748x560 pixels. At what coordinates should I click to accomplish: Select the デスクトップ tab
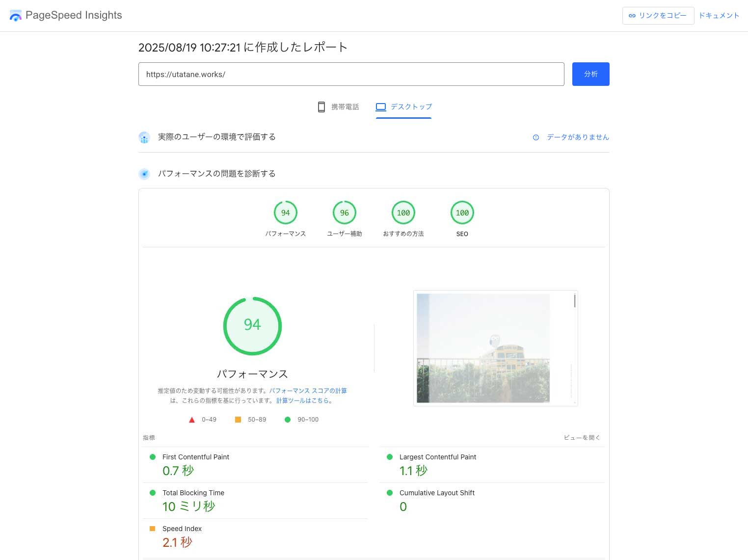(403, 107)
